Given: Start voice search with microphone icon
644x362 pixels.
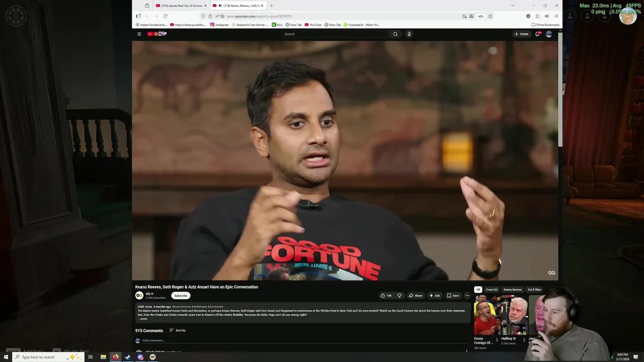Looking at the screenshot, I should pos(409,34).
